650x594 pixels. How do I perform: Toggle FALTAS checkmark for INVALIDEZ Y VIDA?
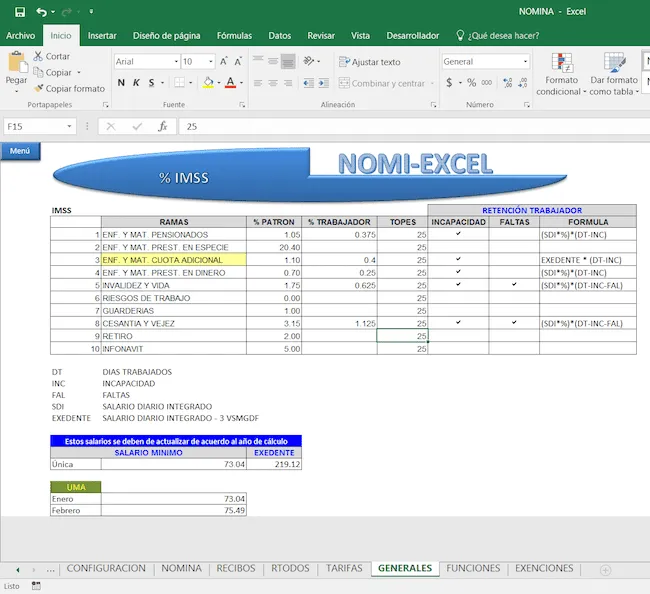514,285
